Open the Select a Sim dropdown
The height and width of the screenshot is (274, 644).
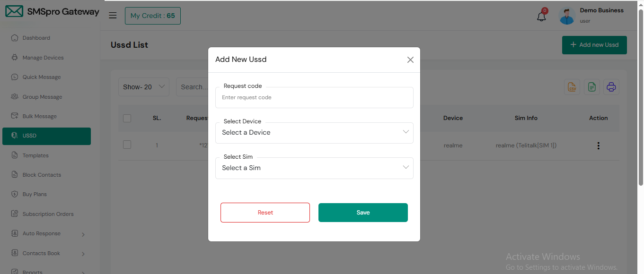(x=314, y=168)
